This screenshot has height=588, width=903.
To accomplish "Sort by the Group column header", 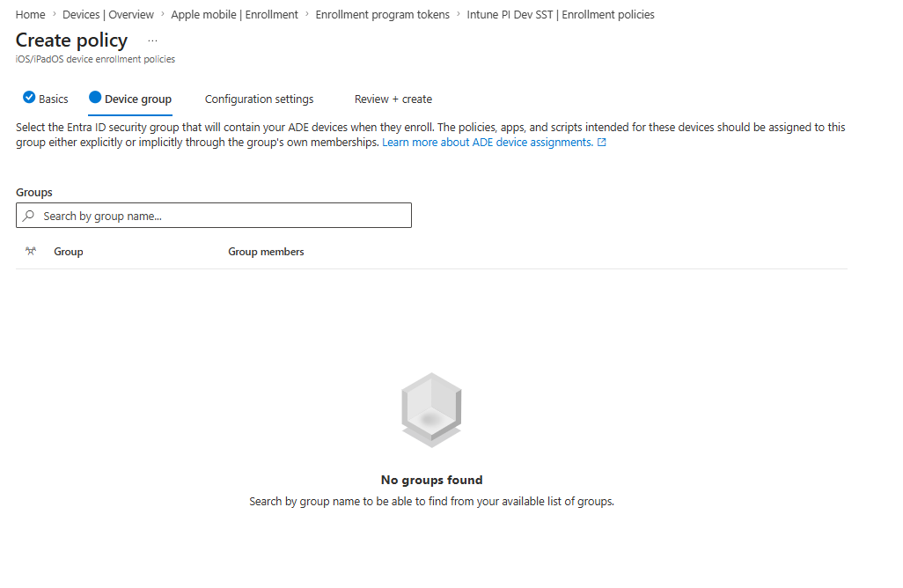I will (69, 252).
